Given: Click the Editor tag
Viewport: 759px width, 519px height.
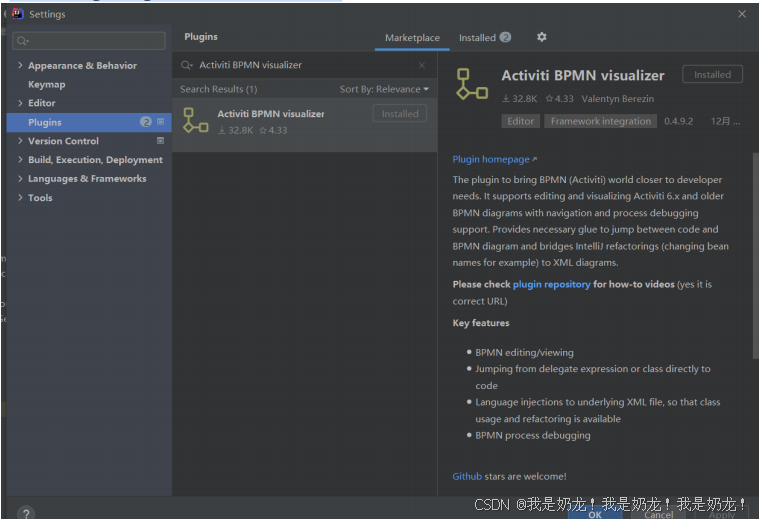Looking at the screenshot, I should [520, 121].
